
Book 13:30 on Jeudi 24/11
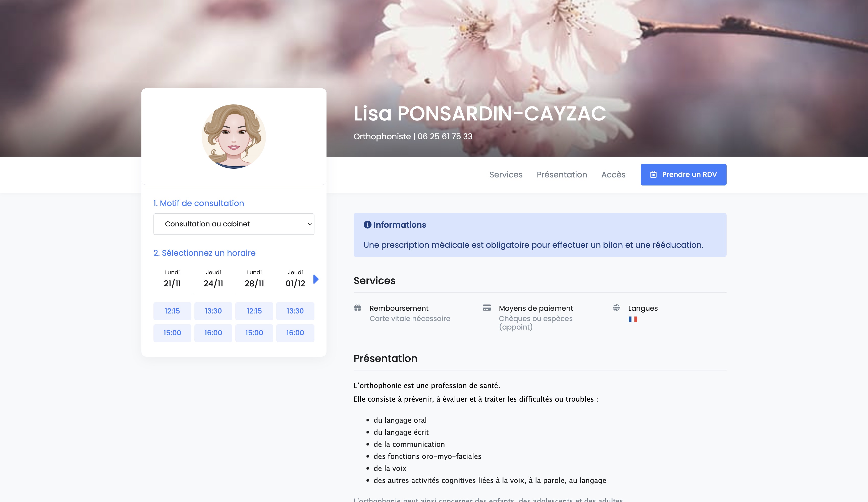pyautogui.click(x=213, y=311)
